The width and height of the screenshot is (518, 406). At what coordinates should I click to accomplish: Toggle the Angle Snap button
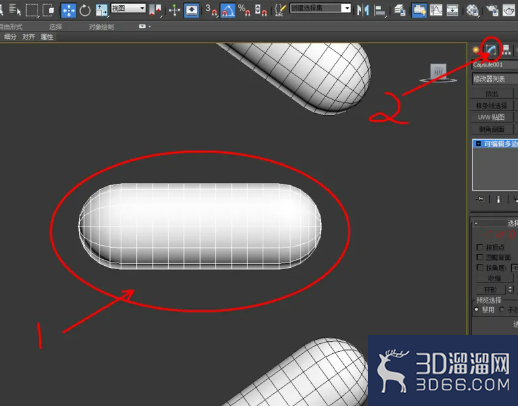pyautogui.click(x=228, y=10)
